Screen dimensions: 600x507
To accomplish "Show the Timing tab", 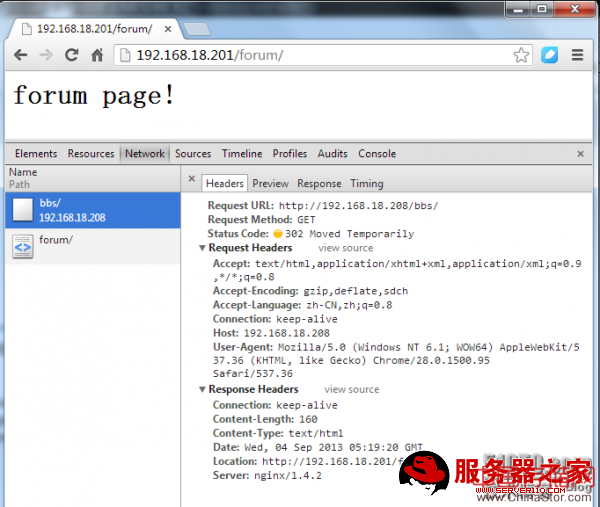I will 366,183.
